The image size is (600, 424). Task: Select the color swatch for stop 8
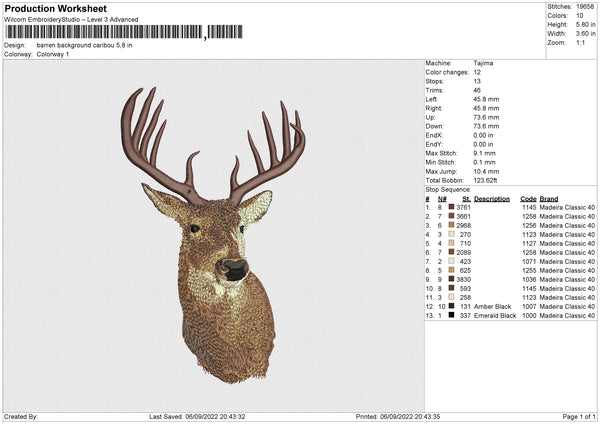tap(452, 270)
